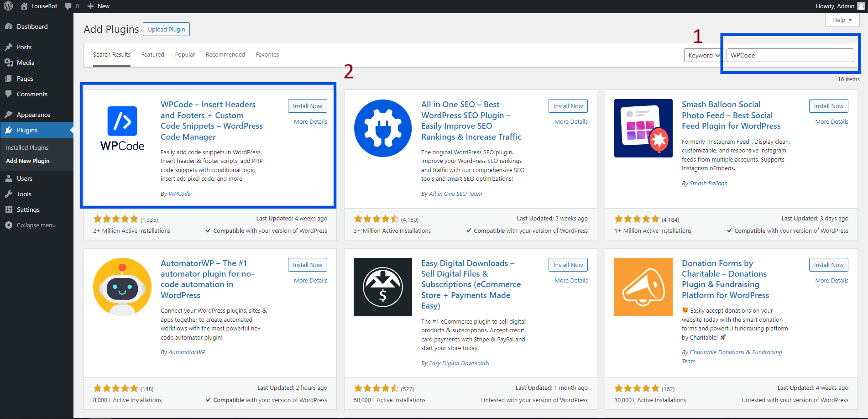
Task: Open Pages icon in sidebar
Action: pos(9,79)
